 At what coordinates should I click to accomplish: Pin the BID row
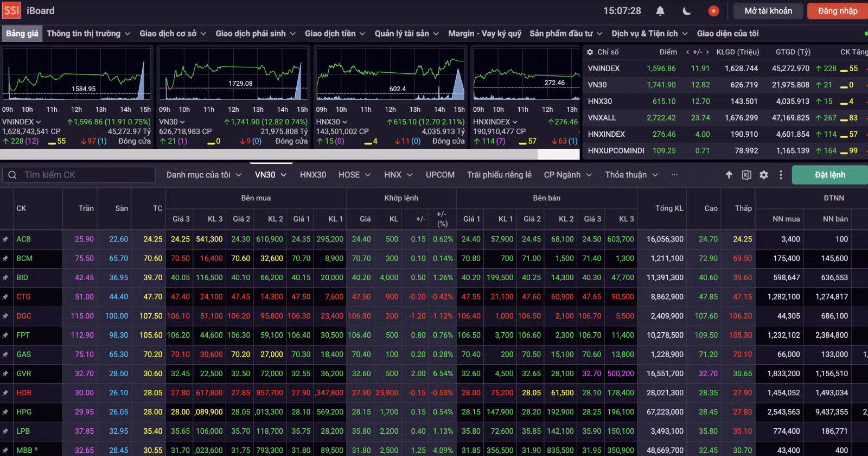click(5, 277)
